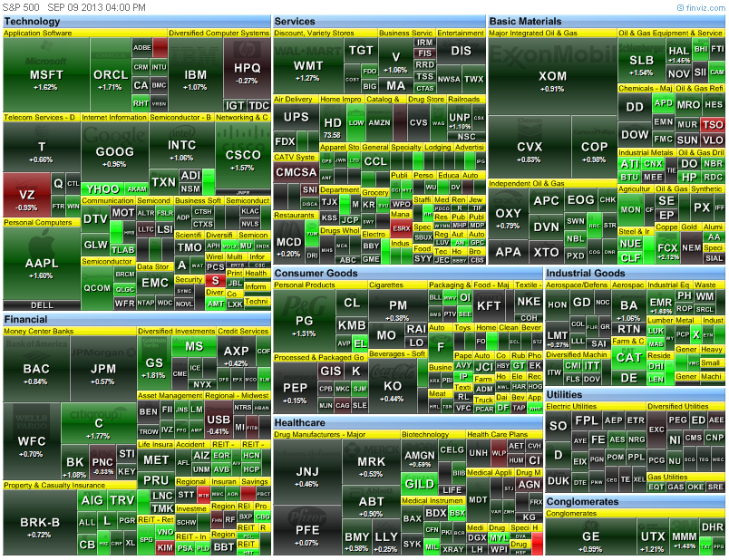Click the FCX tile showing +2.12%

coord(667,248)
